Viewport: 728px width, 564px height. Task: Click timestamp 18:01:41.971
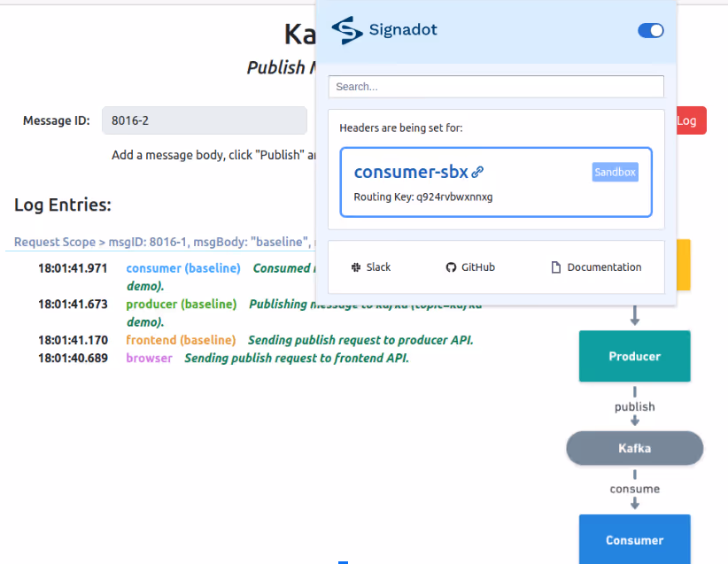tap(73, 268)
